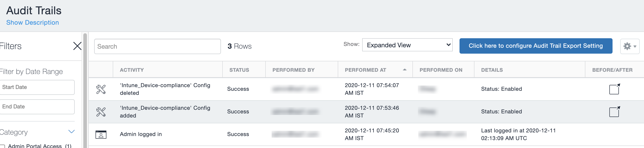Click Show Description link
The height and width of the screenshot is (148, 644).
[x=33, y=22]
